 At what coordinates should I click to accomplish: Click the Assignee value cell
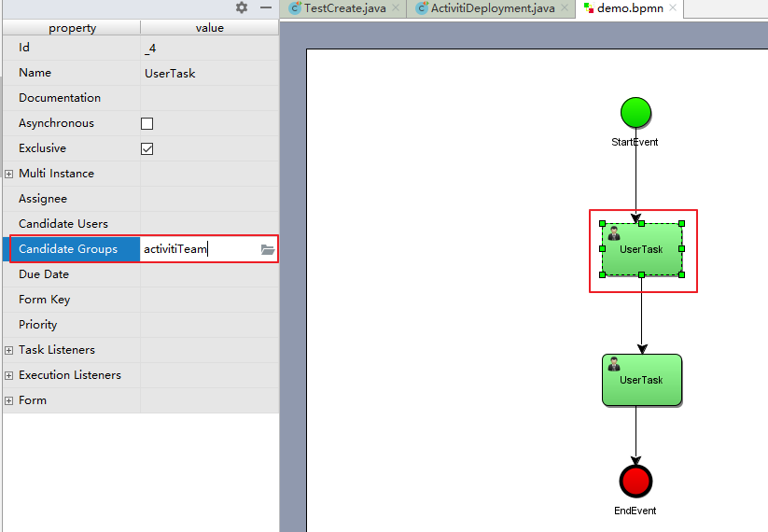click(209, 199)
